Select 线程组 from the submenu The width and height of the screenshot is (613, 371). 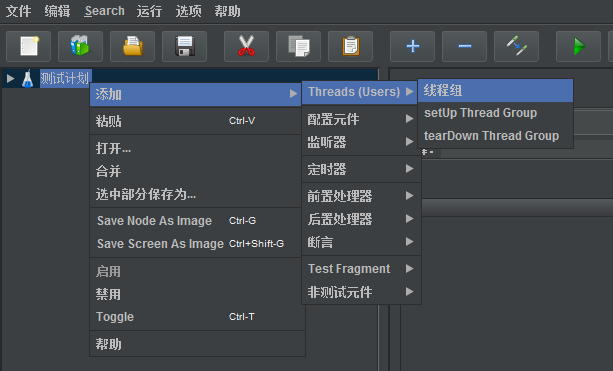495,91
